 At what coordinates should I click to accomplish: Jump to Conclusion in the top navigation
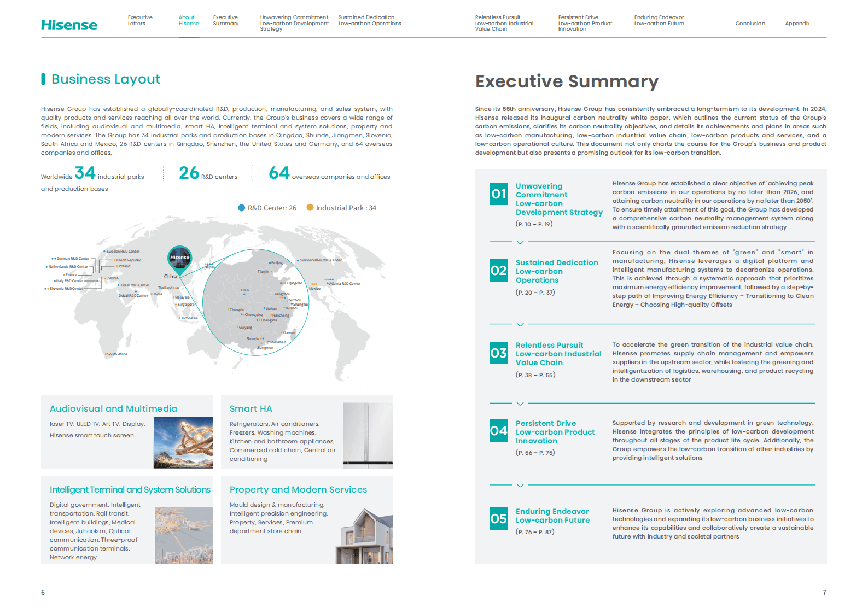click(750, 24)
